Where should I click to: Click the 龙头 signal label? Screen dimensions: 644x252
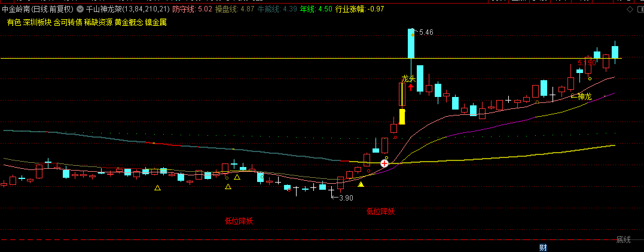(408, 78)
